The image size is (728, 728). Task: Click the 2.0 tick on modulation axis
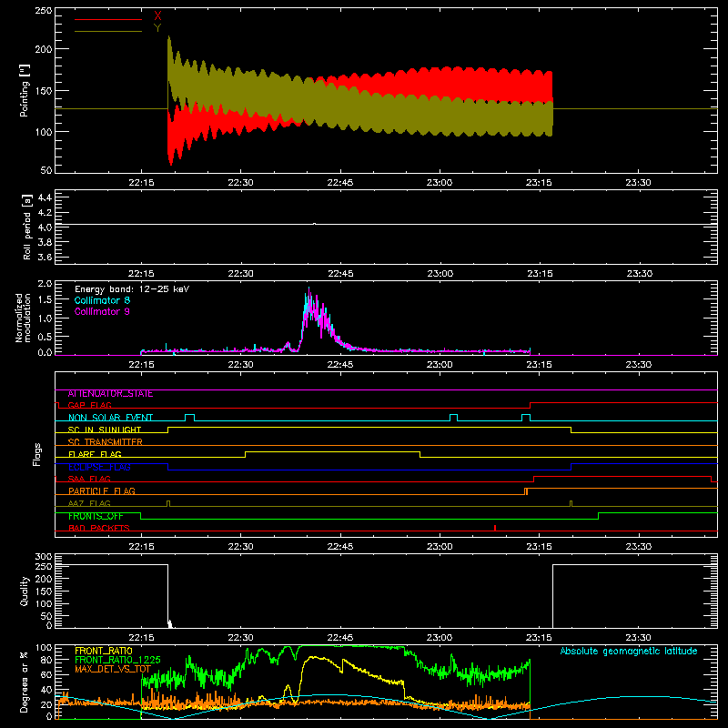45,283
